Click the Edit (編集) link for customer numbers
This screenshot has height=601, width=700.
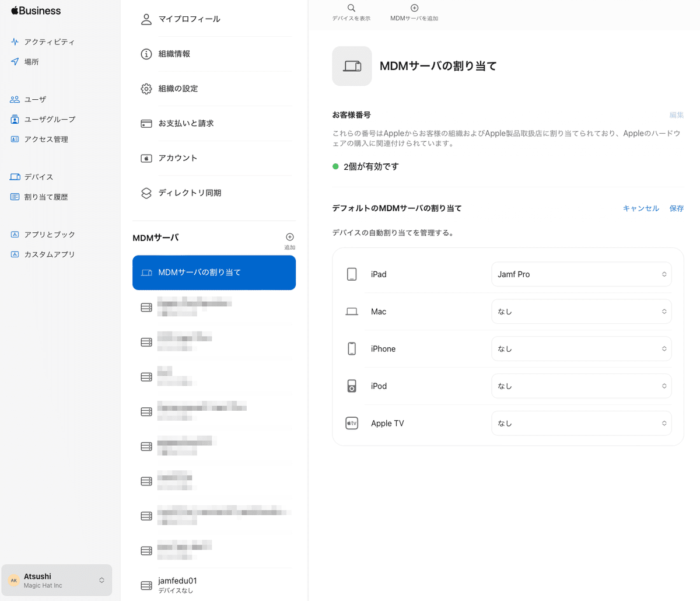pyautogui.click(x=677, y=115)
